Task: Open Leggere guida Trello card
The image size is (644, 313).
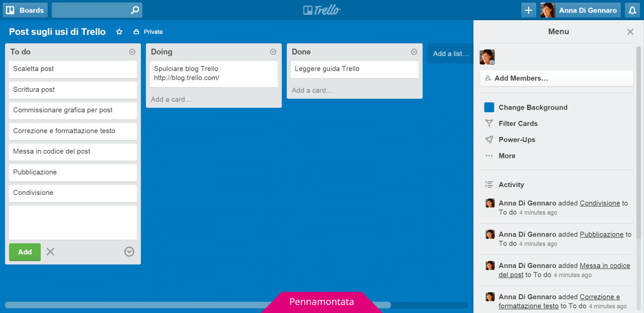Action: tap(355, 69)
